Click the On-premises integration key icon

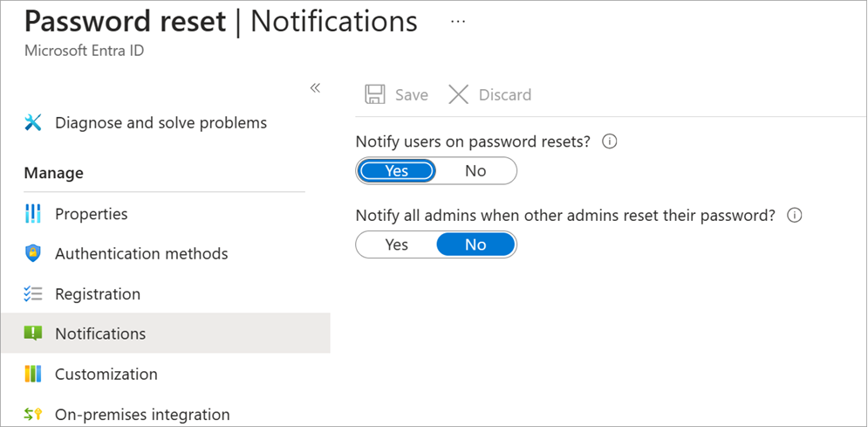coord(33,414)
